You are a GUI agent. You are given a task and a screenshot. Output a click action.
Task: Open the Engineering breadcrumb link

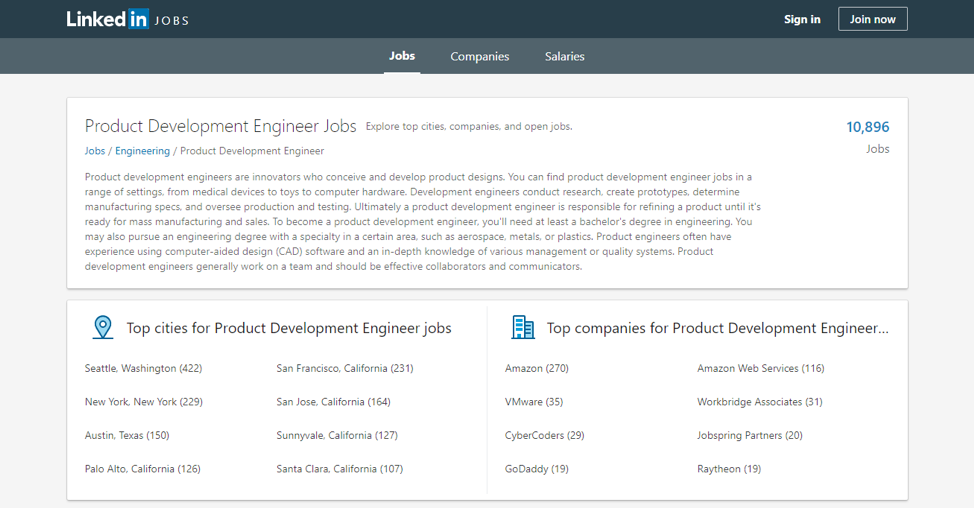click(x=142, y=151)
